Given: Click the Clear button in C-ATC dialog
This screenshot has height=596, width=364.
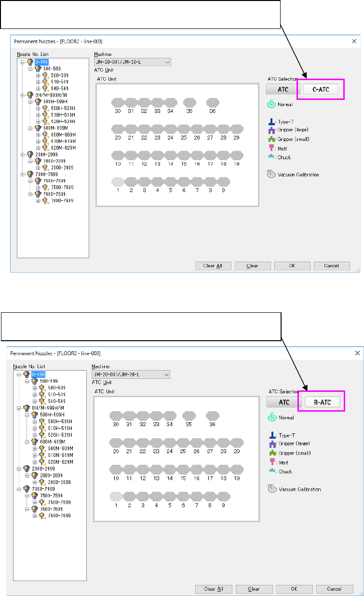Looking at the screenshot, I should [252, 265].
